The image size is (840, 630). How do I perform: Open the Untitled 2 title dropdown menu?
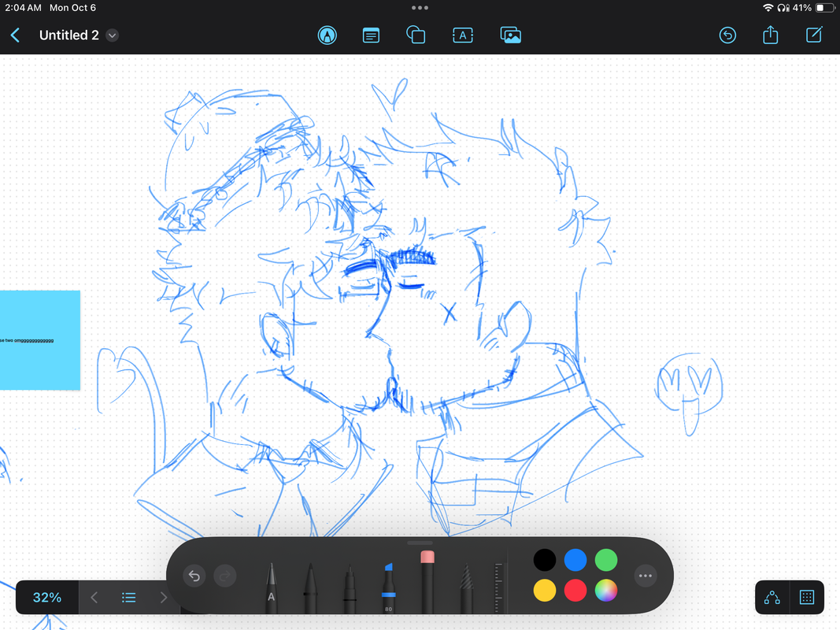tap(112, 35)
